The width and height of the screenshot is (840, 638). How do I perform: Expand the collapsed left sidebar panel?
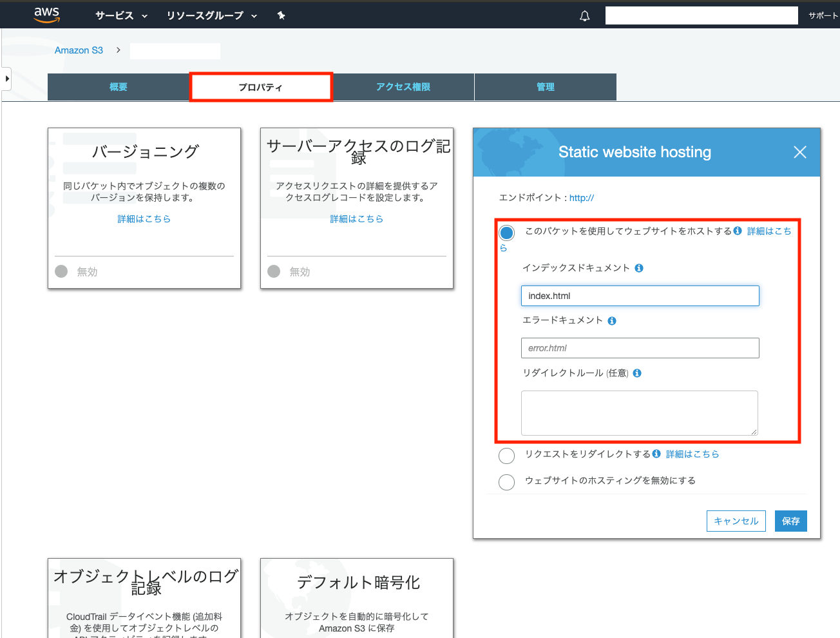tap(6, 78)
